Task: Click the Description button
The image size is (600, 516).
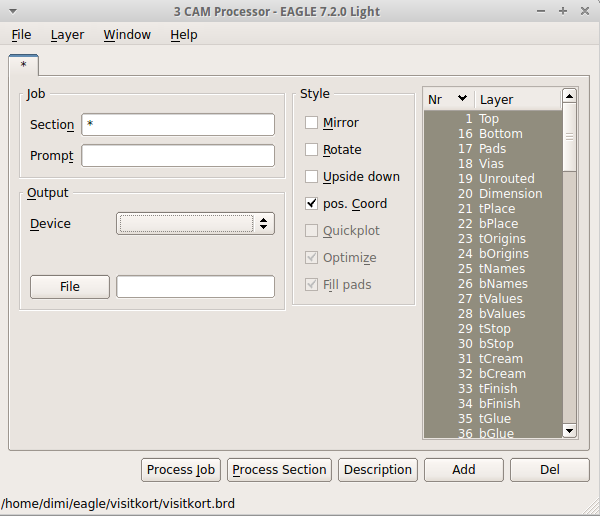Action: (x=378, y=470)
